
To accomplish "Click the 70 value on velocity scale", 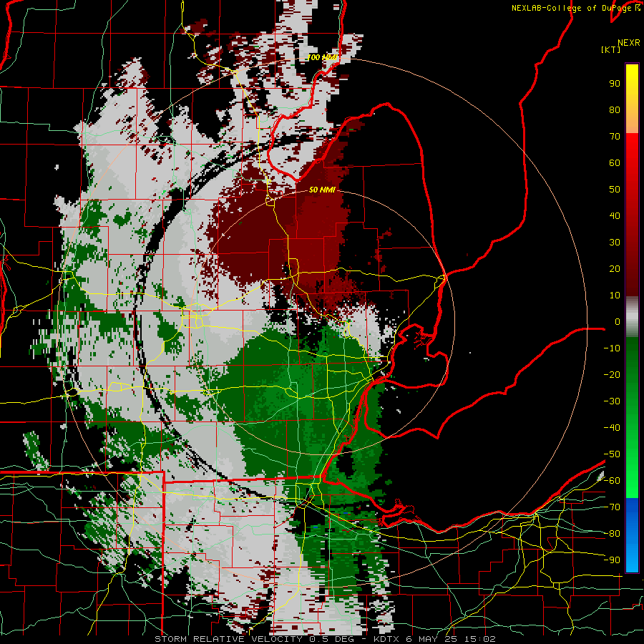I will click(615, 137).
